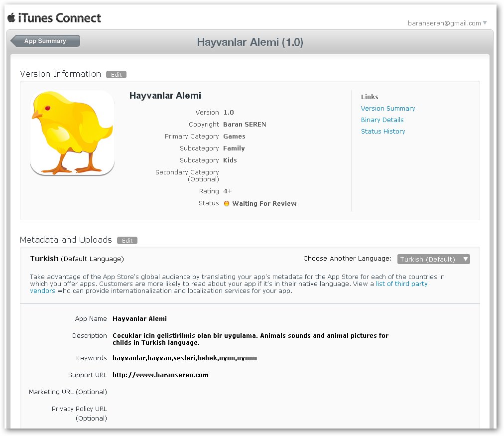Screen dimensions: 504x436
Task: Click the yellow chick app icon
Action: click(x=72, y=133)
